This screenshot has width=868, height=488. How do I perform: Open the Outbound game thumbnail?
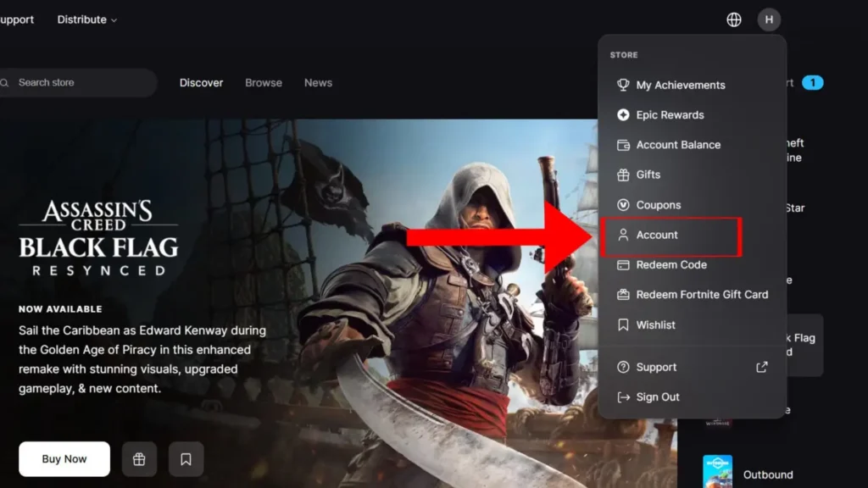(717, 471)
